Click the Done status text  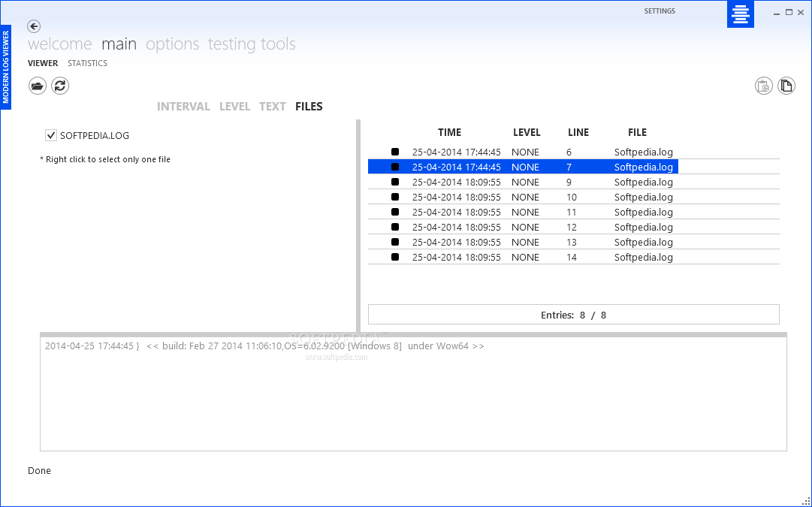tap(39, 470)
